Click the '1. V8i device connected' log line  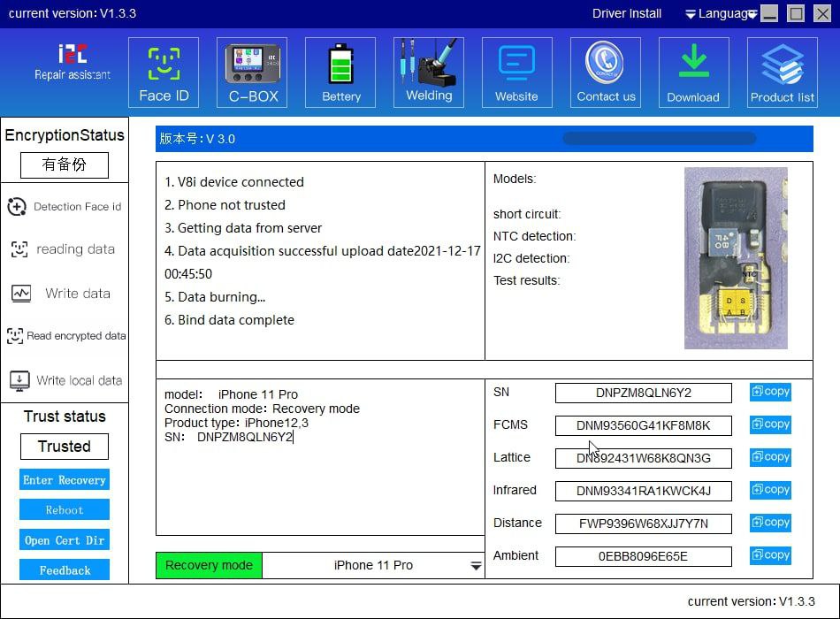[x=234, y=182]
